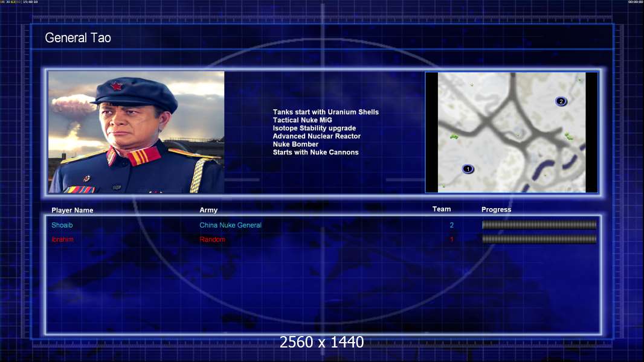Viewport: 644px width, 362px height.
Task: Click the General Tao portrait image
Action: pos(136,132)
